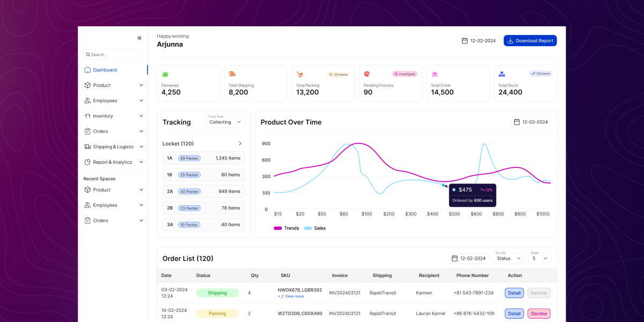Click the pink Trends legend color dot
This screenshot has height=322, width=644.
279,228
